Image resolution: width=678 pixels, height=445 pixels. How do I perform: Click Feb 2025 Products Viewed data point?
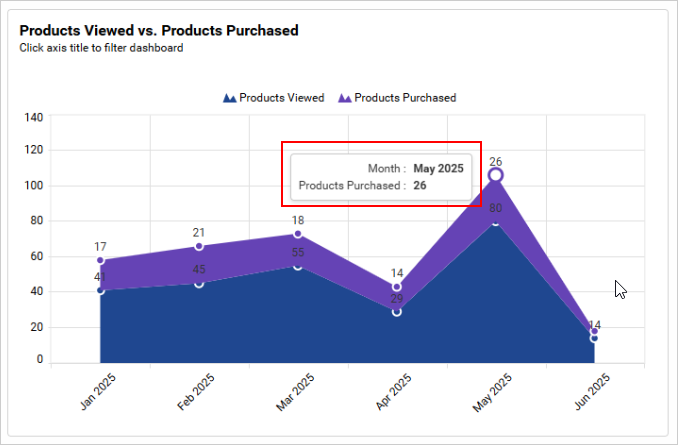pyautogui.click(x=199, y=283)
